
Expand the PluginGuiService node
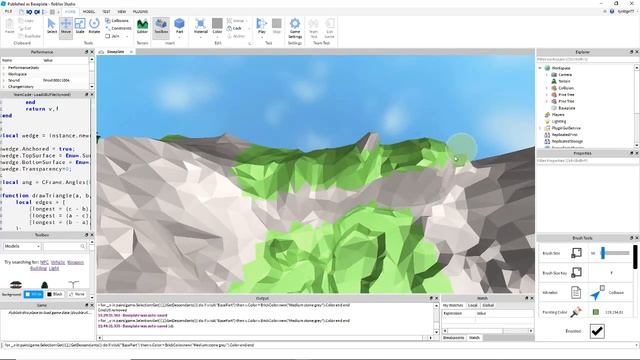[540, 128]
